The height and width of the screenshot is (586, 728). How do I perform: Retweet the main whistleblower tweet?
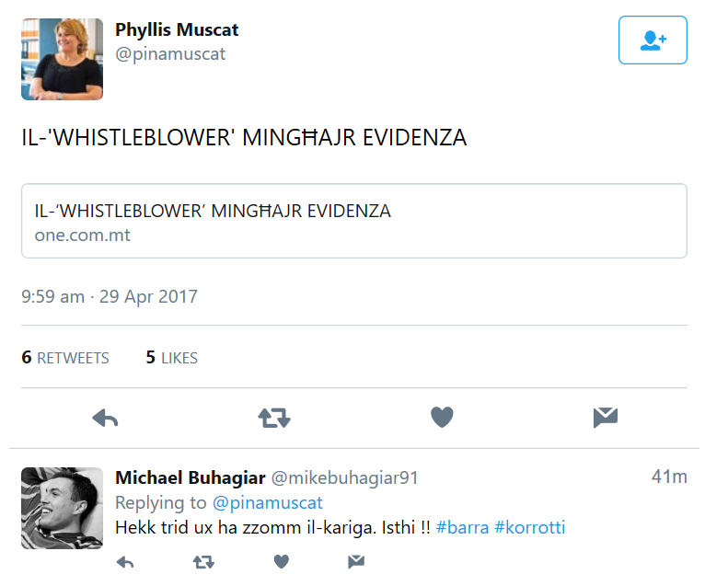tap(274, 418)
